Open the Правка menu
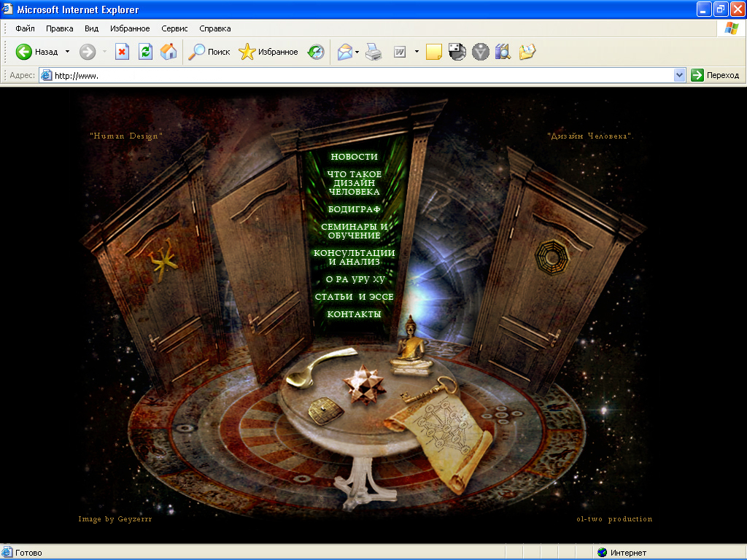The width and height of the screenshot is (747, 560). [x=60, y=28]
